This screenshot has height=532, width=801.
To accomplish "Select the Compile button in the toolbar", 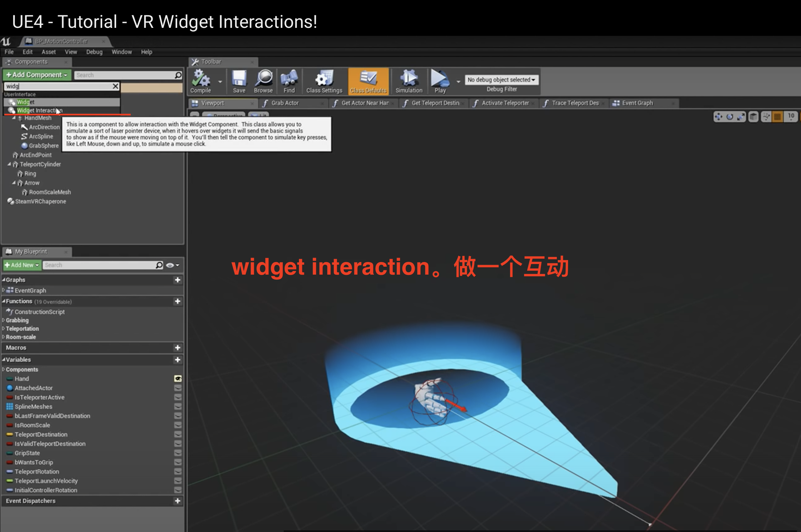I will 202,81.
